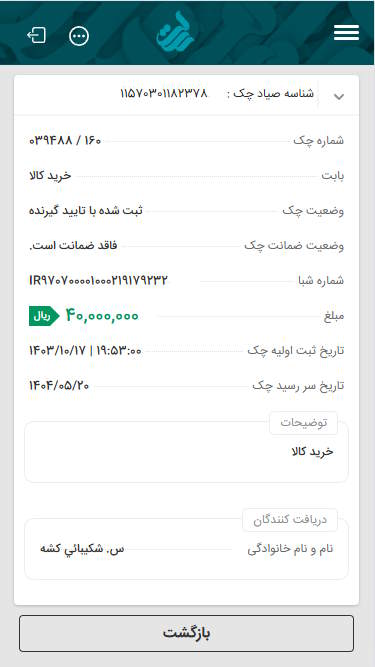Select registration date 1403/10/17 | 19:53:00
The height and width of the screenshot is (667, 375).
pyautogui.click(x=85, y=351)
